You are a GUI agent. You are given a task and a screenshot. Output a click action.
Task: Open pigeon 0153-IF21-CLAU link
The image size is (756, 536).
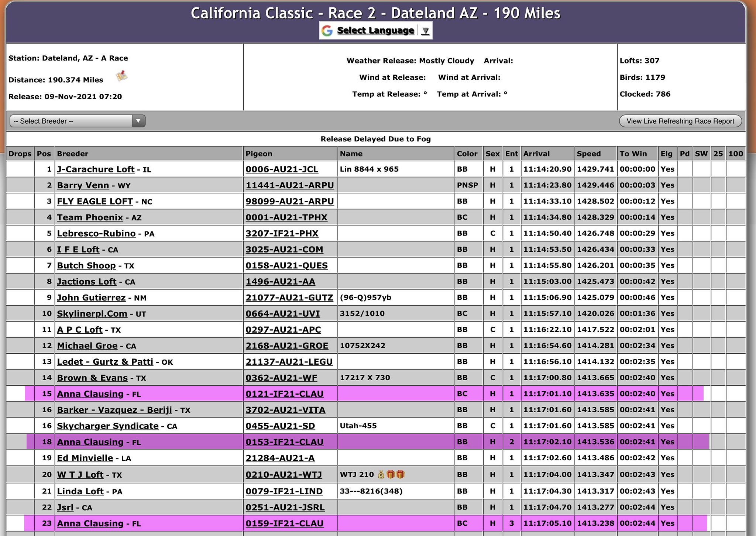285,442
